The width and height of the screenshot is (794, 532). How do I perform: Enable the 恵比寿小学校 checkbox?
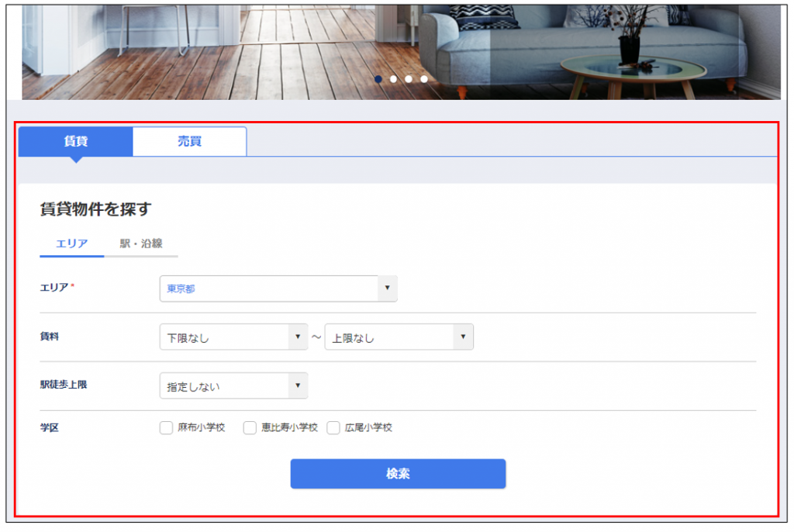click(x=250, y=427)
